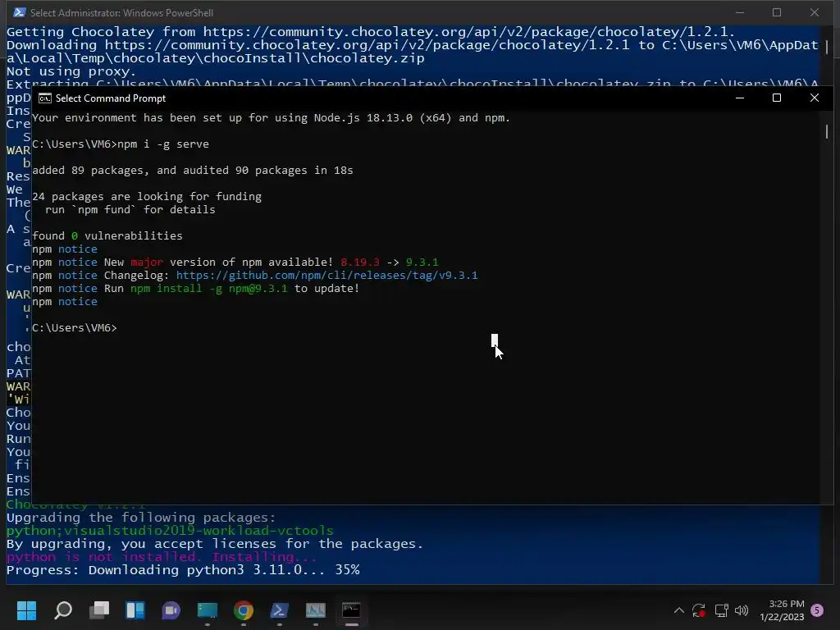
Task: Click 'found 0 vulnerabilities' line
Action: click(x=107, y=235)
